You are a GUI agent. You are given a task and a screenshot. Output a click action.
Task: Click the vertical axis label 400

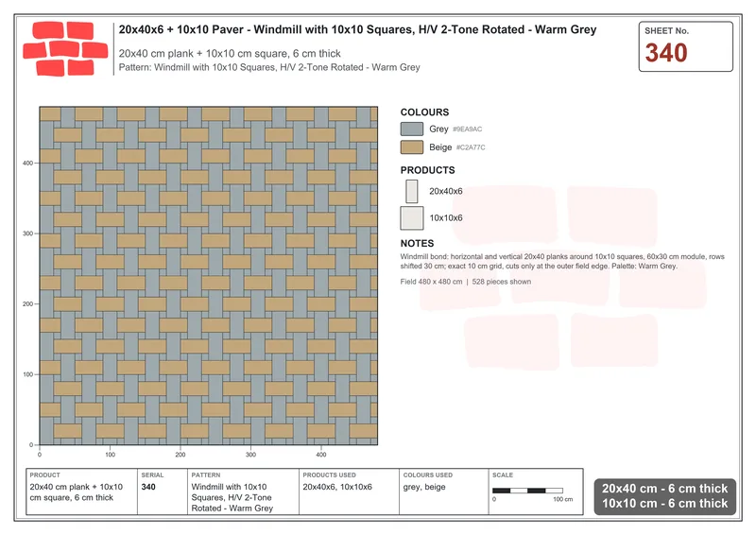[x=28, y=164]
